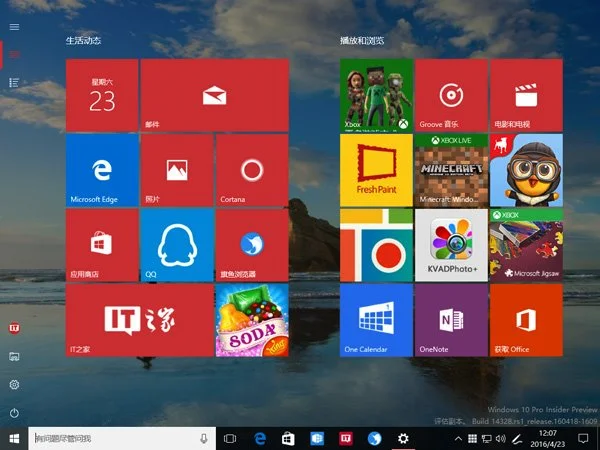Open the Store tile with shopping bag
Image resolution: width=600 pixels, height=450 pixels.
click(x=102, y=245)
